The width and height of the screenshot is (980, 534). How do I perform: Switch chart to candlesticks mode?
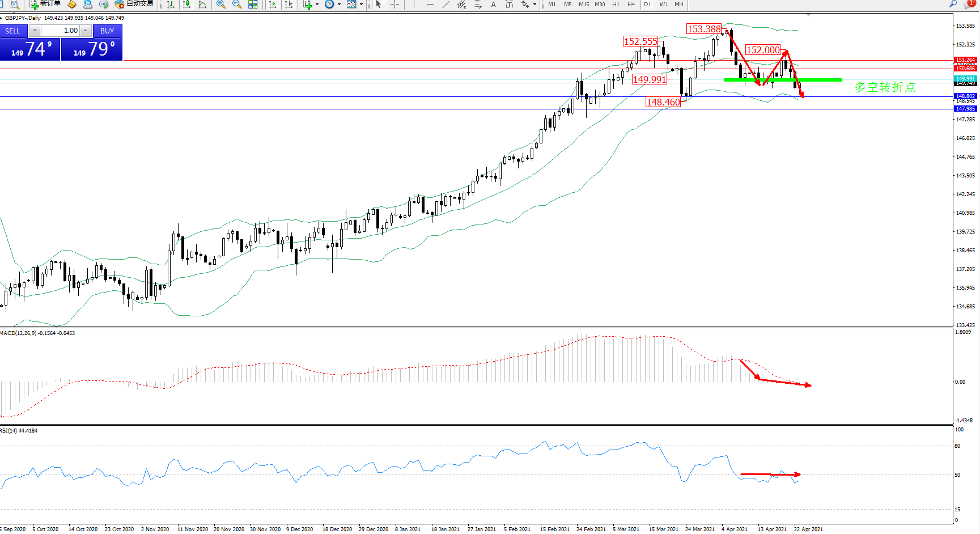pos(186,5)
